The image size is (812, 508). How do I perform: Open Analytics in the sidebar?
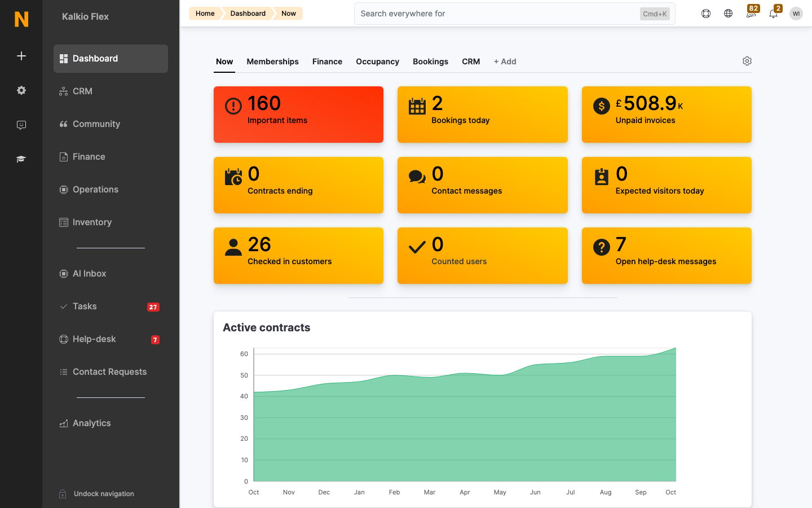point(111,423)
